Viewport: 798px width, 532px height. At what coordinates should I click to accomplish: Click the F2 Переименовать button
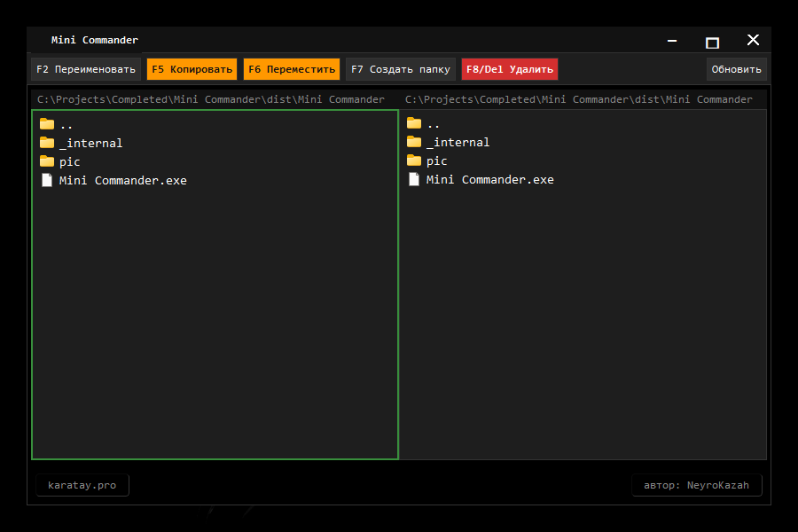[86, 69]
